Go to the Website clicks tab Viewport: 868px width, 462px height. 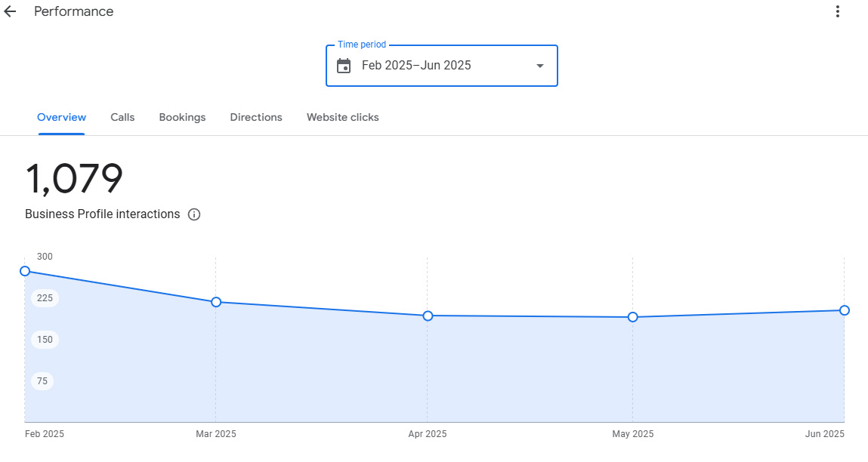[x=342, y=118]
